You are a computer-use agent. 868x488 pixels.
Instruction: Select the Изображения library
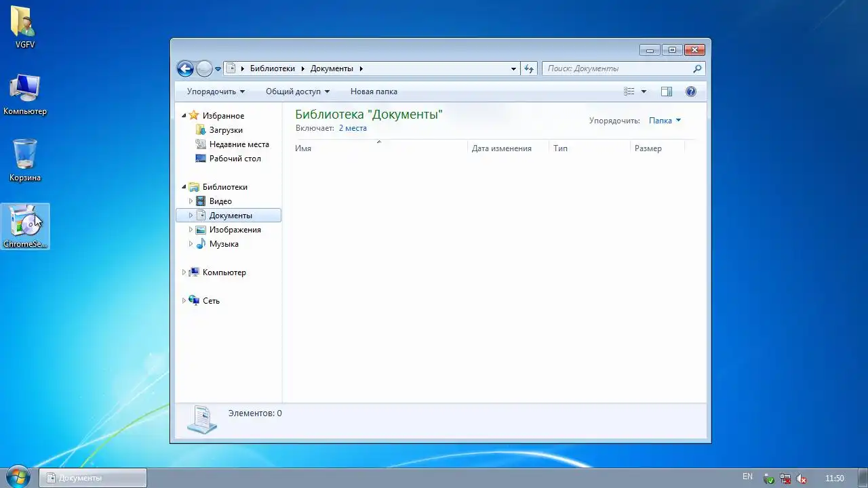pos(235,230)
